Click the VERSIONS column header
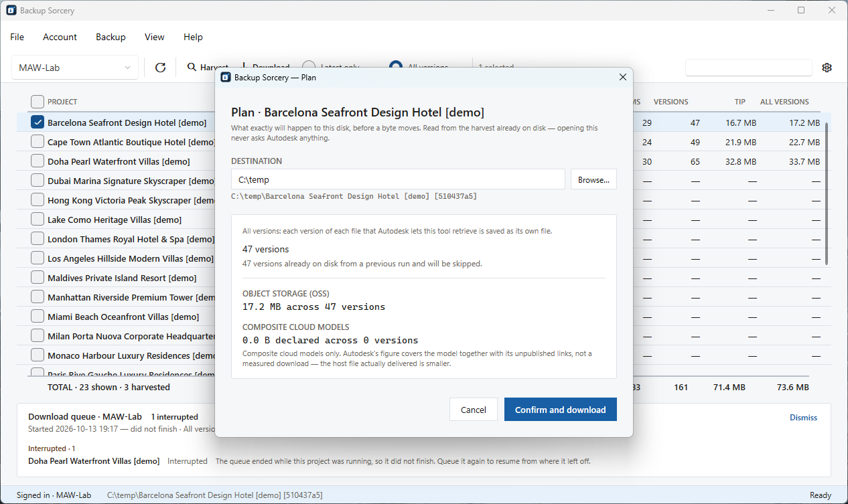Image resolution: width=848 pixels, height=504 pixels. (x=670, y=102)
